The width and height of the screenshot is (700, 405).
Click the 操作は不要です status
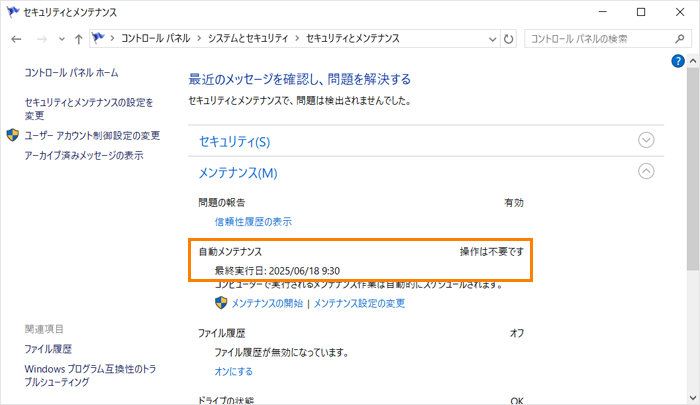[x=492, y=252]
